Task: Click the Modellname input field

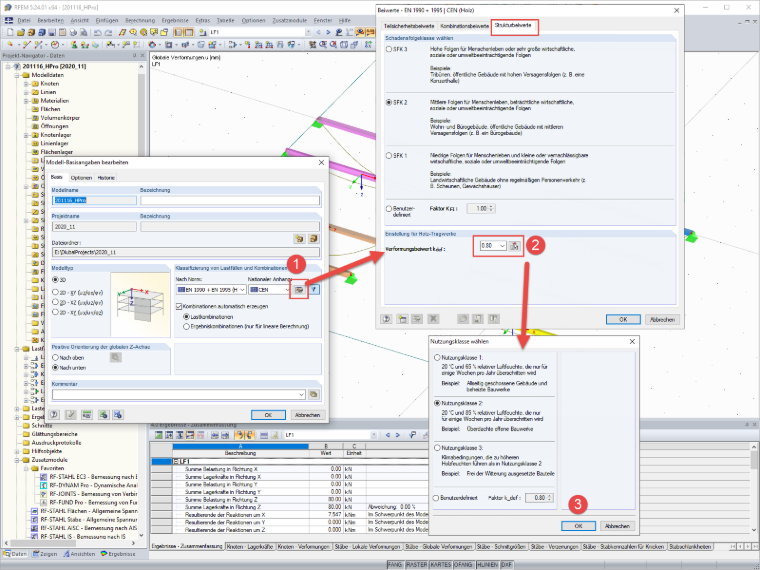Action: click(x=94, y=200)
